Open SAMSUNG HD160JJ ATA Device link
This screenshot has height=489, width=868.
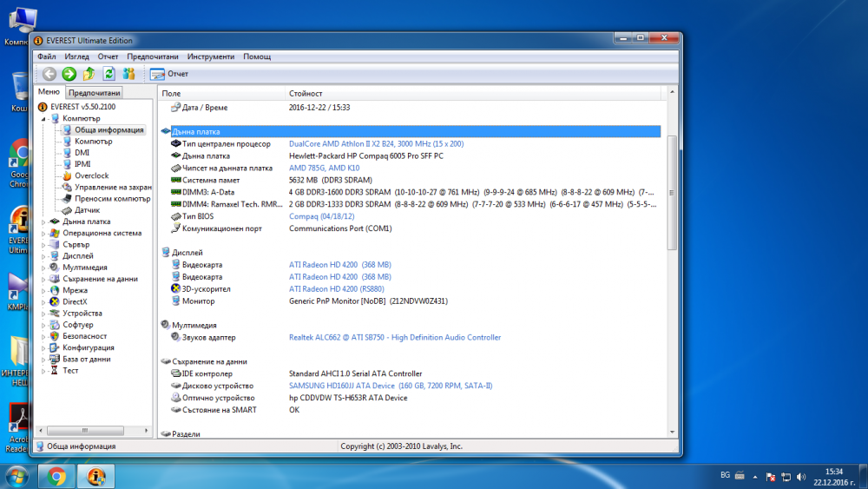(391, 386)
